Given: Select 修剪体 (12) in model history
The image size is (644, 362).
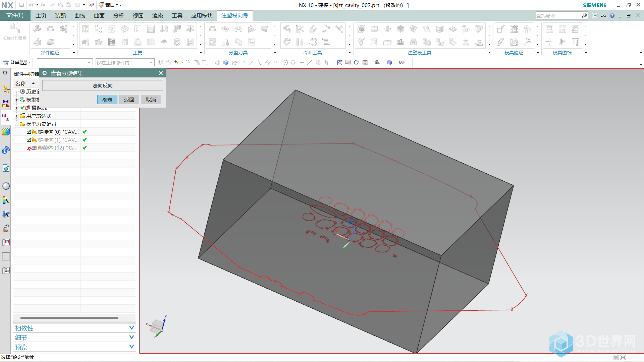Looking at the screenshot, I should tap(57, 148).
